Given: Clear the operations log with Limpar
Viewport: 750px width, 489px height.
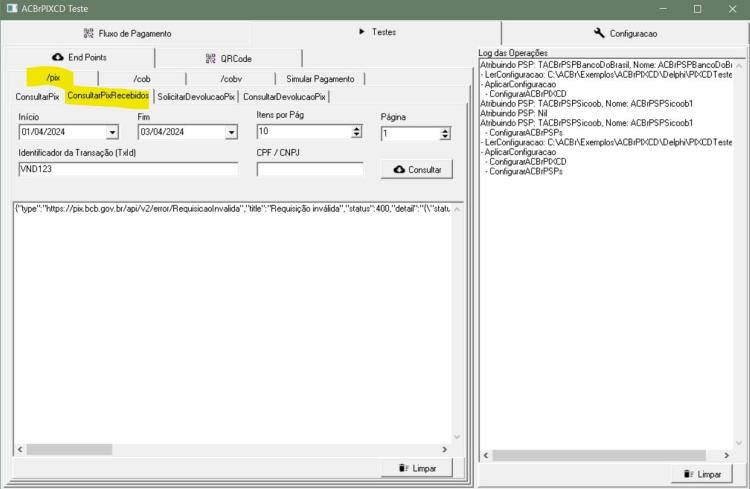Looking at the screenshot, I should pyautogui.click(x=702, y=474).
